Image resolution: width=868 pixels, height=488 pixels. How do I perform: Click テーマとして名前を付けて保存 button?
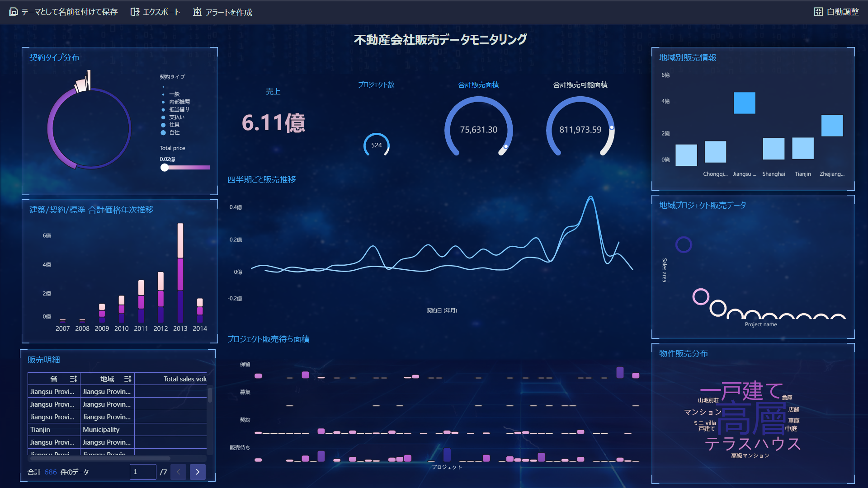[x=69, y=12]
